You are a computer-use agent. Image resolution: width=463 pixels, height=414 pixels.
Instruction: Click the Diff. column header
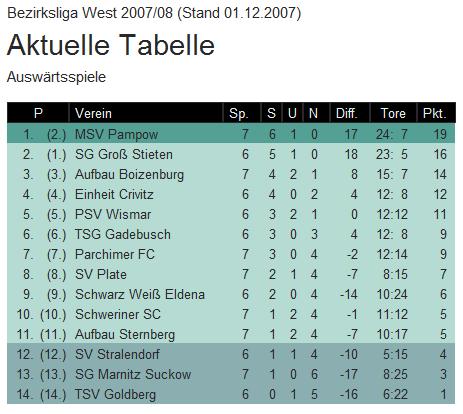(x=347, y=113)
